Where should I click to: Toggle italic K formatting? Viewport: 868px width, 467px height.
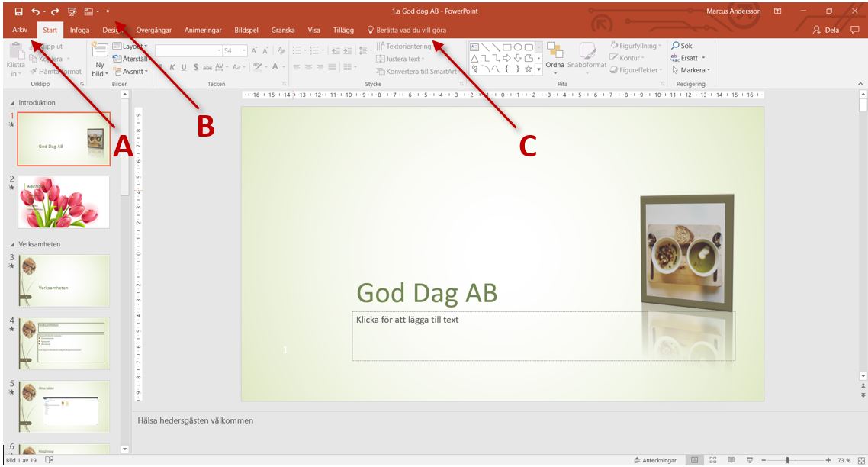click(172, 67)
